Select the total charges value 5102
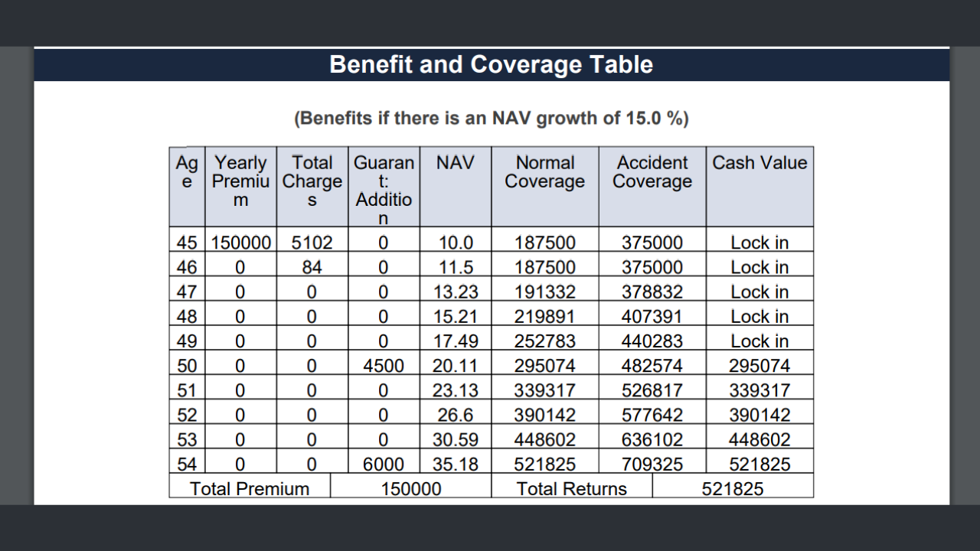This screenshot has width=980, height=551. (312, 243)
